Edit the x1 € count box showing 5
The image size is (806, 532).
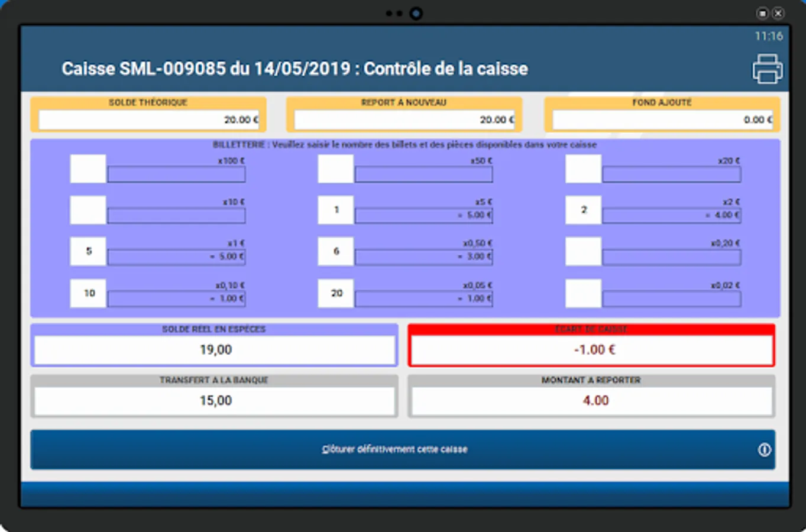point(88,251)
